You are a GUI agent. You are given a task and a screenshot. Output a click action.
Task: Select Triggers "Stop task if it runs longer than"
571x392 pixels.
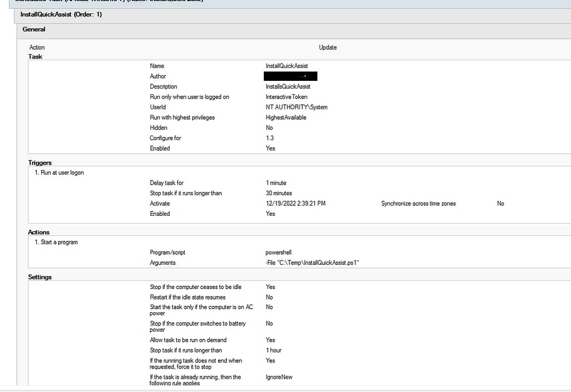[x=186, y=193]
